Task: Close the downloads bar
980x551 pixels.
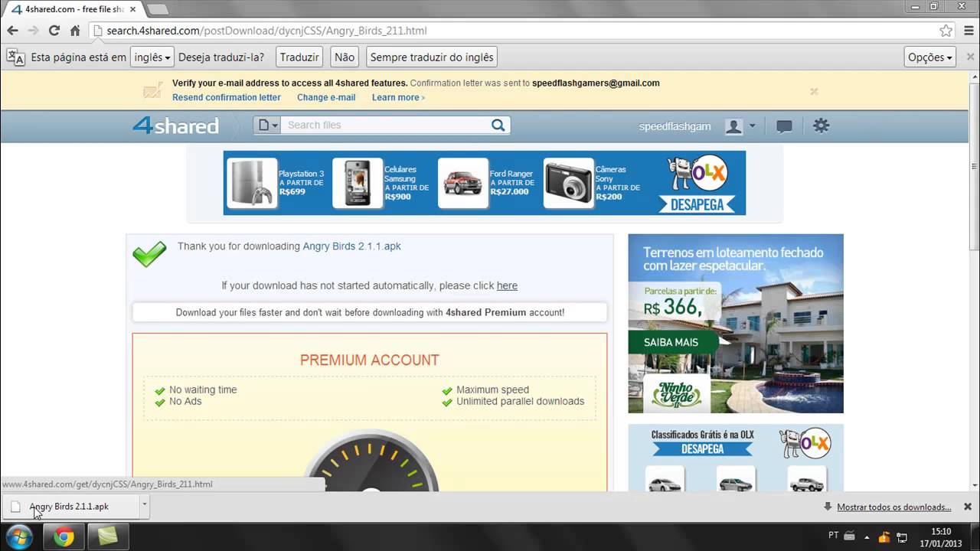Action: coord(968,507)
